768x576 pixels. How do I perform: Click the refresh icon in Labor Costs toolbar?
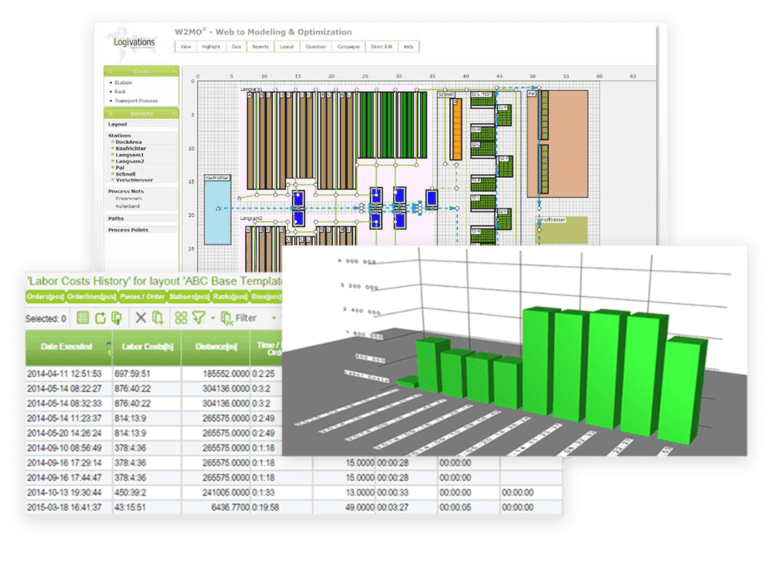(x=100, y=317)
